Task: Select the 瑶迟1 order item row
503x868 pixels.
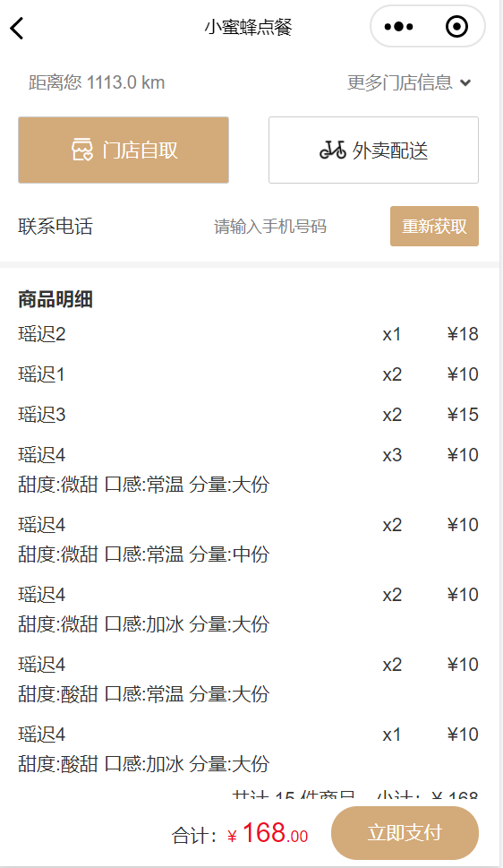Action: click(249, 374)
